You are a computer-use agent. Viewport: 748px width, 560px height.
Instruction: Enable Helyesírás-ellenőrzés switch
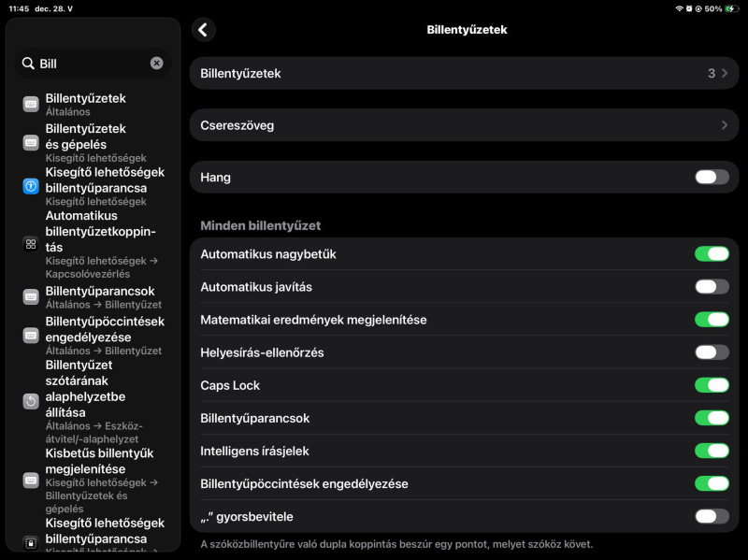[x=712, y=352]
